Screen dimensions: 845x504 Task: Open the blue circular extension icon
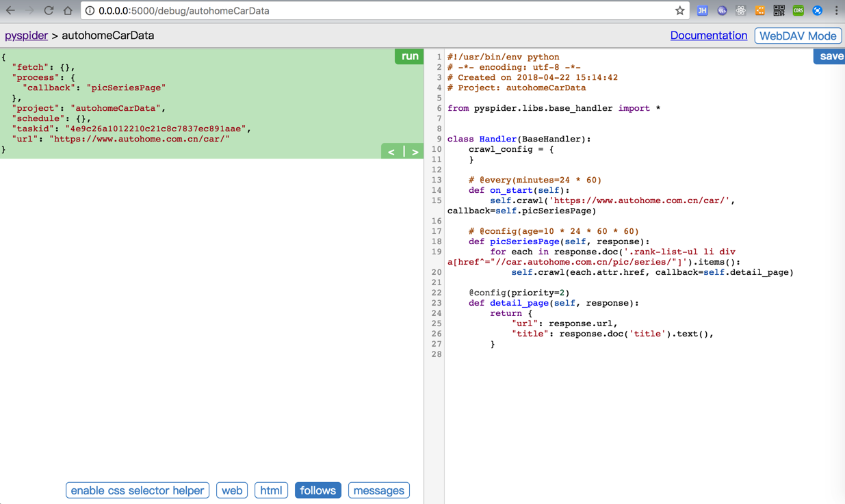[x=818, y=10]
